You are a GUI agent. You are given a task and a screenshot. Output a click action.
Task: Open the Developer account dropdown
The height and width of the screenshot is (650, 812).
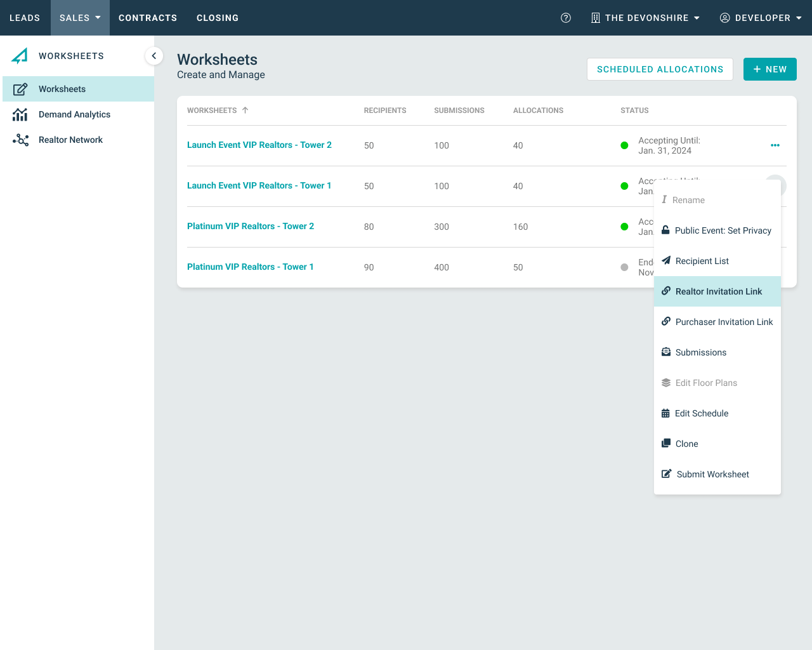coord(761,18)
